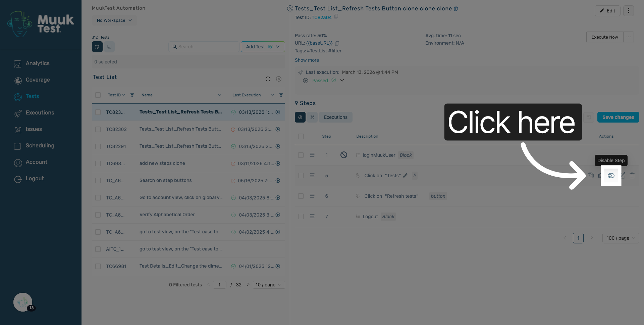Click the Edit button for the test
Viewport: 644px width, 325px height.
tap(607, 11)
